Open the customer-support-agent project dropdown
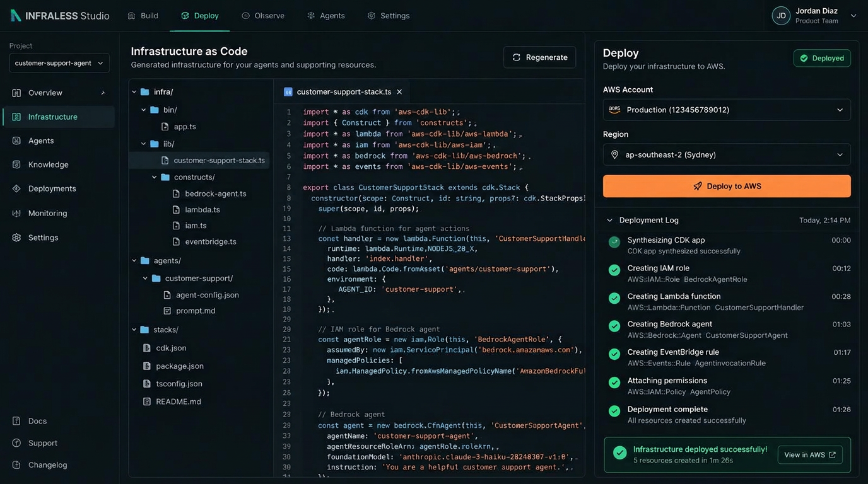 [x=59, y=63]
